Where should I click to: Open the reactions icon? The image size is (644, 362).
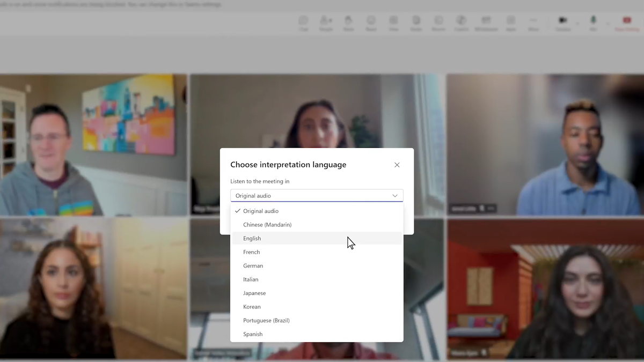coord(371,23)
